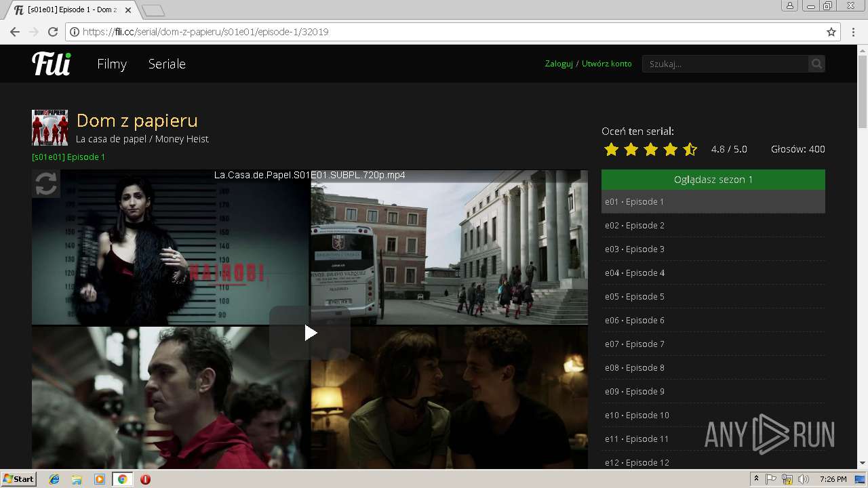Select e06 Episode 6
This screenshot has width=868, height=488.
713,320
